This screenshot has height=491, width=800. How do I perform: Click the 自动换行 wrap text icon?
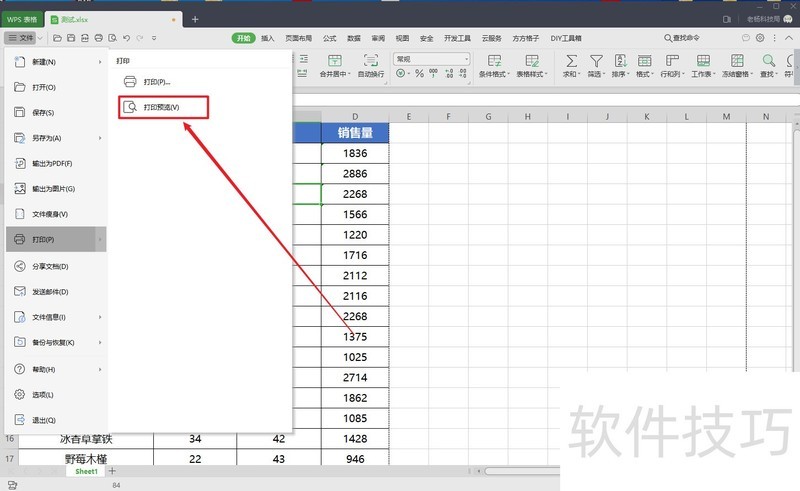(x=370, y=61)
